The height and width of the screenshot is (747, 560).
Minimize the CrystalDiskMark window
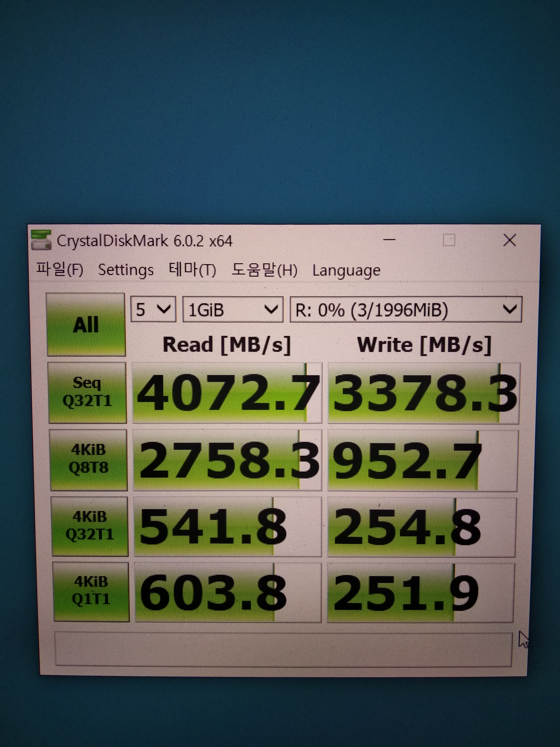[x=390, y=240]
